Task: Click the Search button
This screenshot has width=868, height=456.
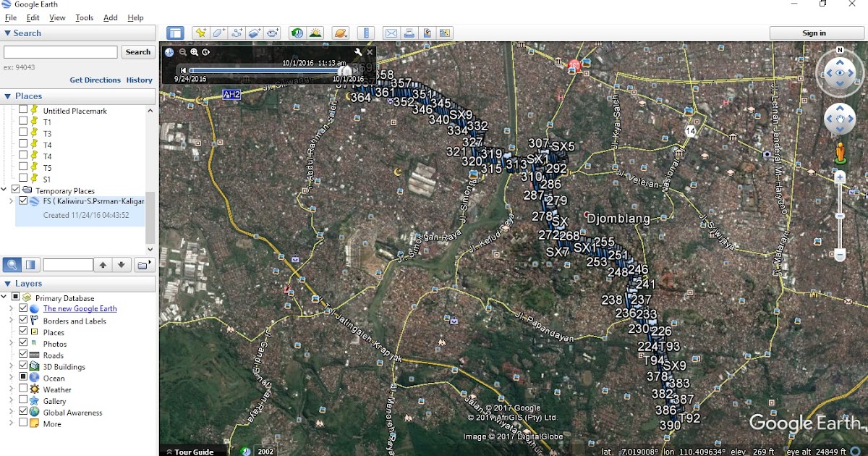Action: click(x=137, y=52)
